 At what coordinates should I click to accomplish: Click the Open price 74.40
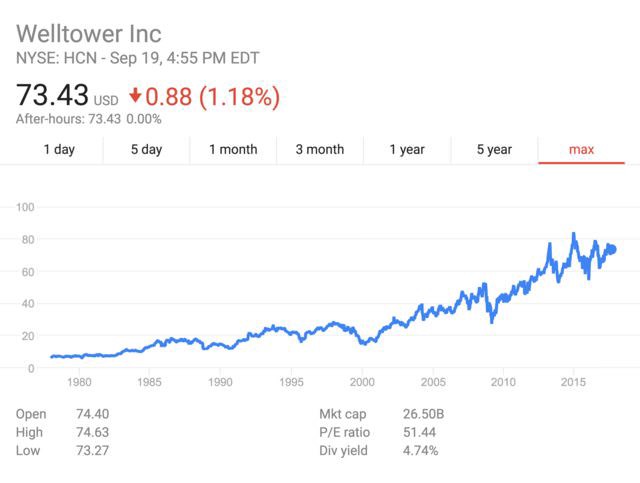tap(93, 413)
